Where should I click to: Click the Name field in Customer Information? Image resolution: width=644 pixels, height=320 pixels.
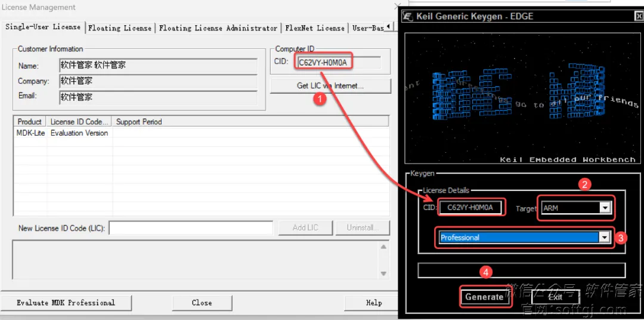coord(159,66)
